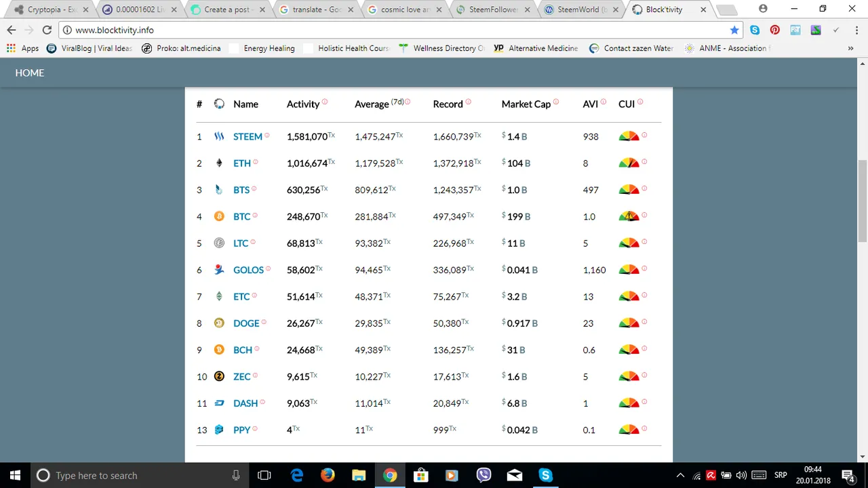Click the info icon next to Activity header
The width and height of the screenshot is (868, 488).
point(325,102)
